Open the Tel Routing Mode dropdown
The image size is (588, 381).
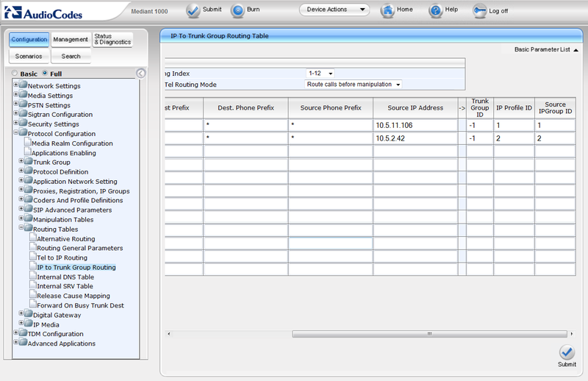coord(354,85)
